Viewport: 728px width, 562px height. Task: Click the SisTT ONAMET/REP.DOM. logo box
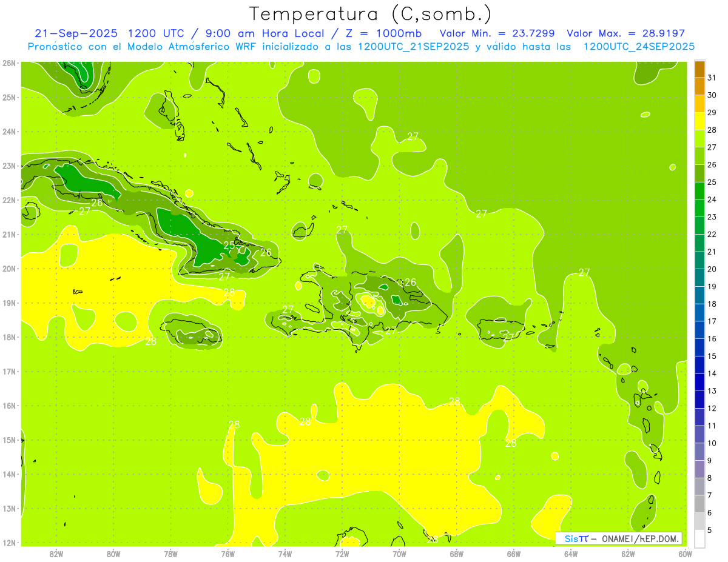coord(618,538)
